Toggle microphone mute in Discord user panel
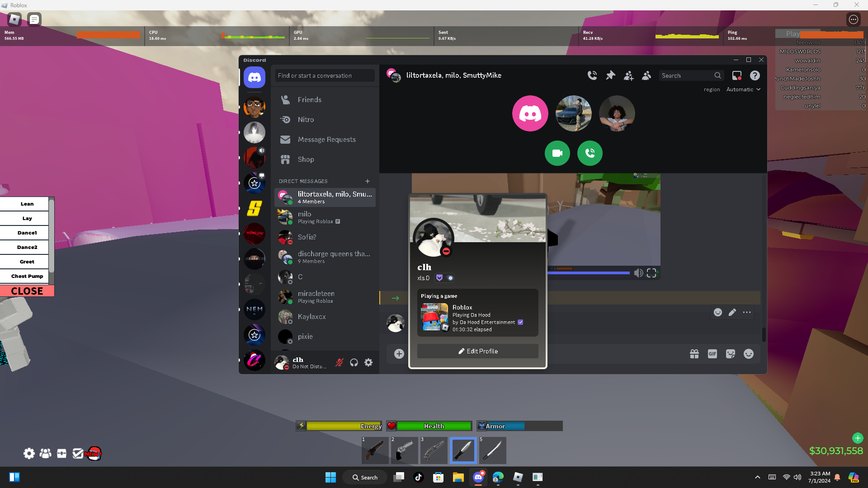 pyautogui.click(x=340, y=362)
